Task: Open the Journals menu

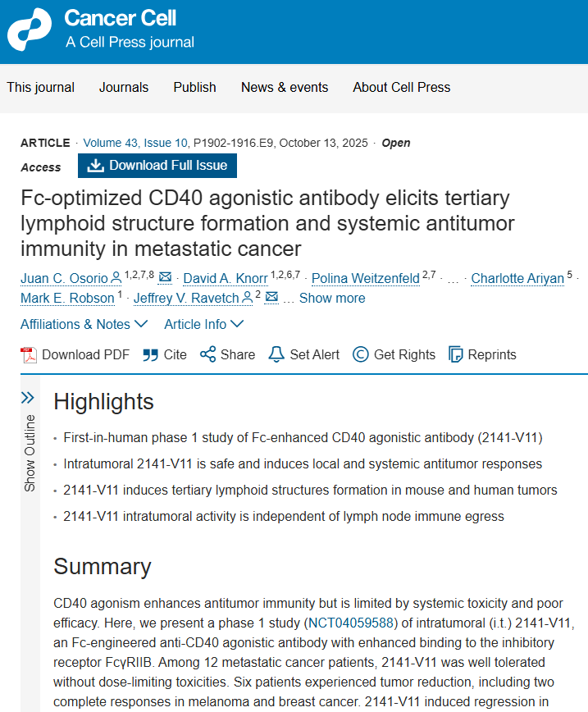Action: point(124,87)
